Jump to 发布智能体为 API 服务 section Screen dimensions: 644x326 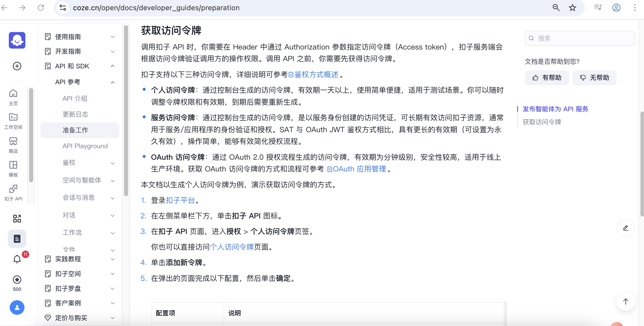coord(555,109)
